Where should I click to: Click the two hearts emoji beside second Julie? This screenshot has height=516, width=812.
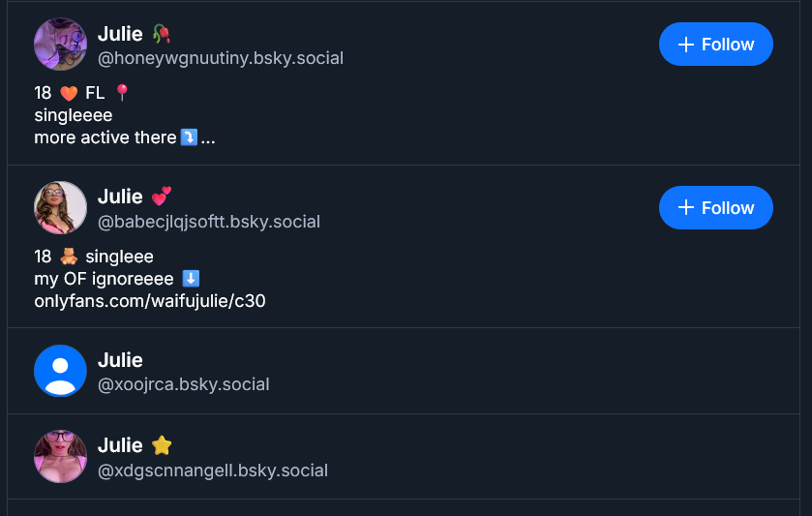point(162,197)
